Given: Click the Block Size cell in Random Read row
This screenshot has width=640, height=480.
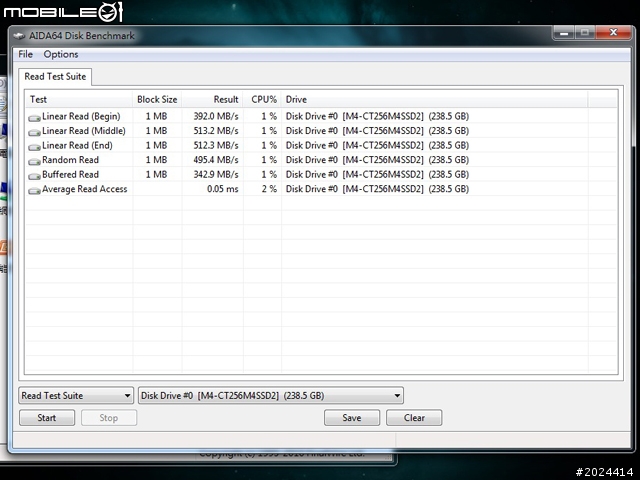Looking at the screenshot, I should point(156,160).
